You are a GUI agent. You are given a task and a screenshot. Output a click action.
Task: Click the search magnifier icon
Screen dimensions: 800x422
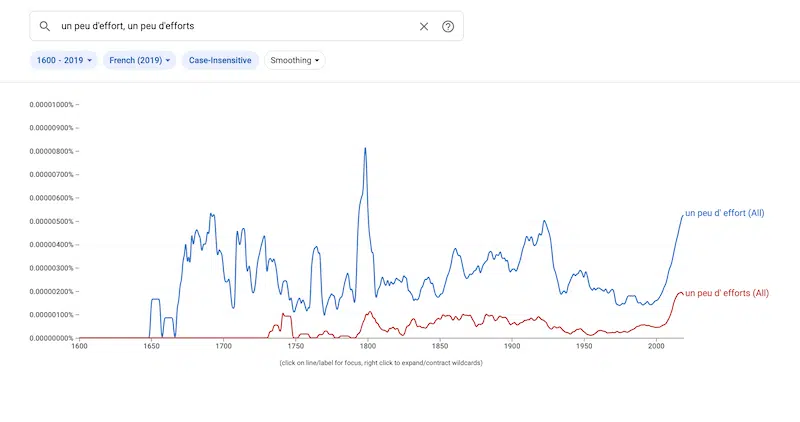[45, 26]
